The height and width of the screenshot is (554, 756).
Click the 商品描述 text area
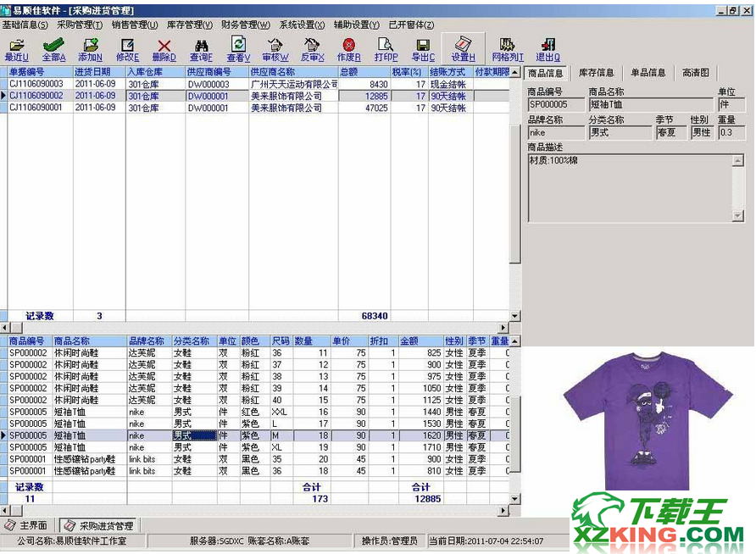(631, 188)
